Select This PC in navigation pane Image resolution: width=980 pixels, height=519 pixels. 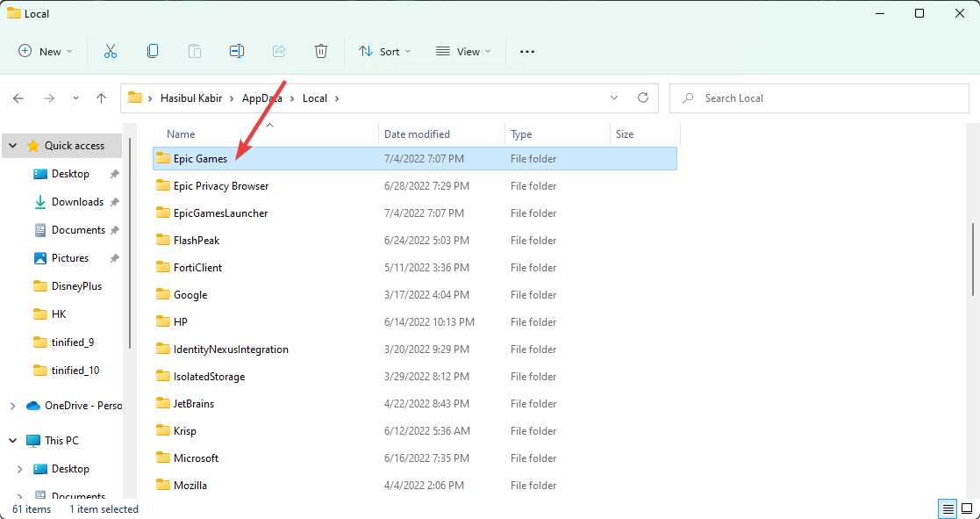tap(53, 441)
